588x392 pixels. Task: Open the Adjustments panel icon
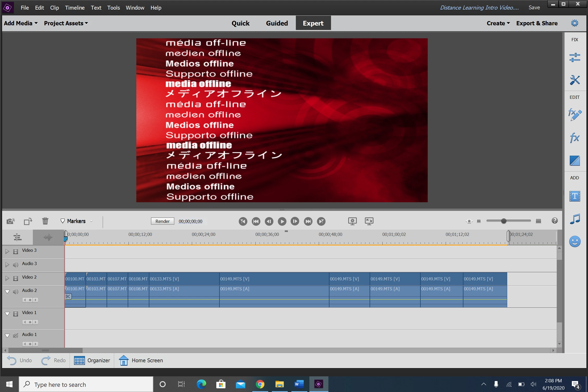(x=574, y=57)
